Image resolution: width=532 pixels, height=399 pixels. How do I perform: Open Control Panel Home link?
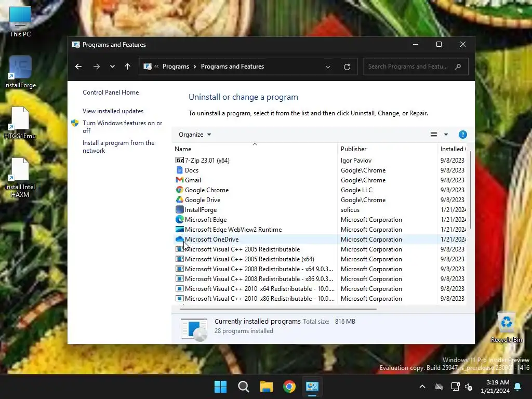click(111, 92)
